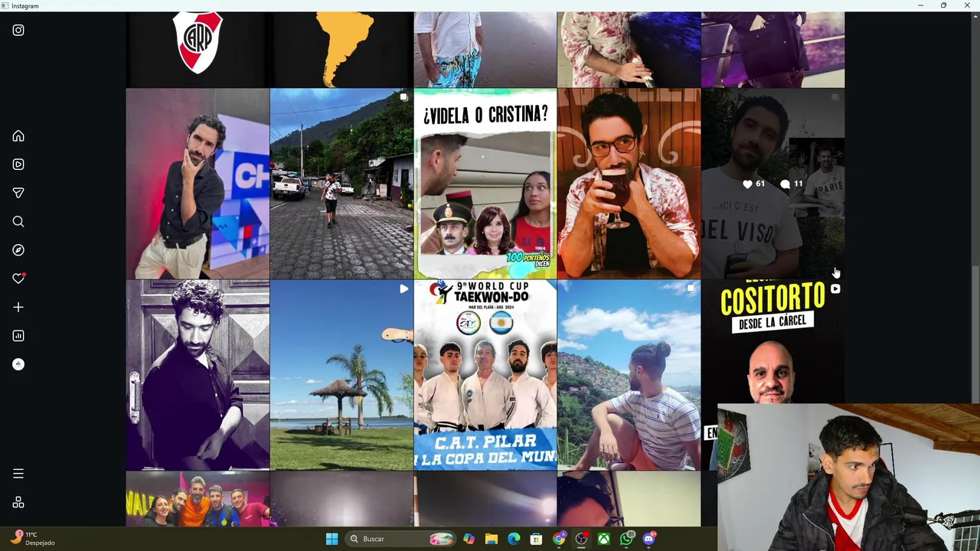Close the Instagram window

tap(967, 5)
